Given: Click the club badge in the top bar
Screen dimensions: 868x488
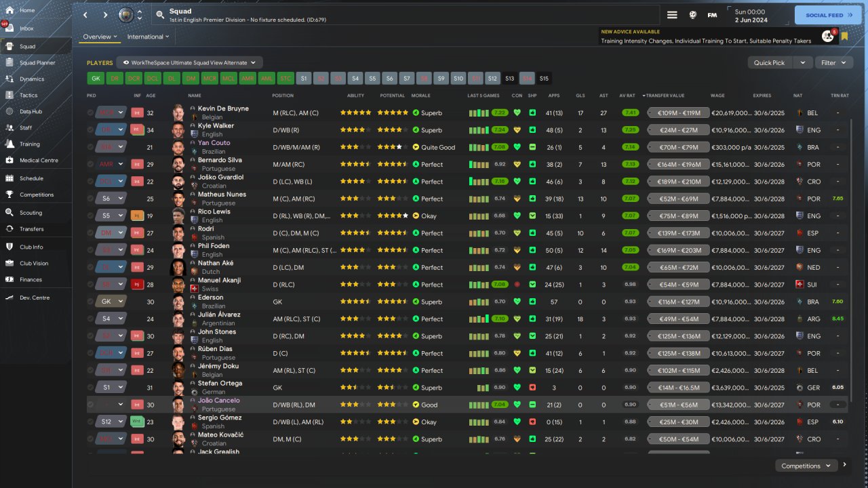Looking at the screenshot, I should click(x=126, y=15).
